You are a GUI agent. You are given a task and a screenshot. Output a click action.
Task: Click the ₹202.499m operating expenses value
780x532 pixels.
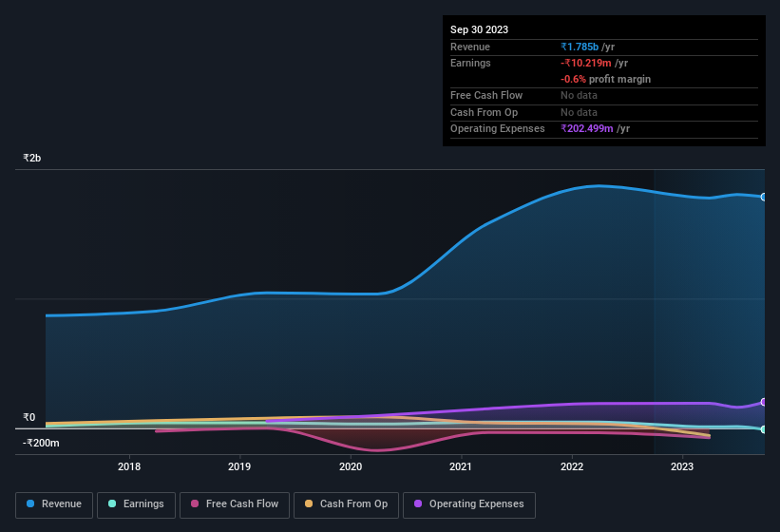pyautogui.click(x=587, y=128)
